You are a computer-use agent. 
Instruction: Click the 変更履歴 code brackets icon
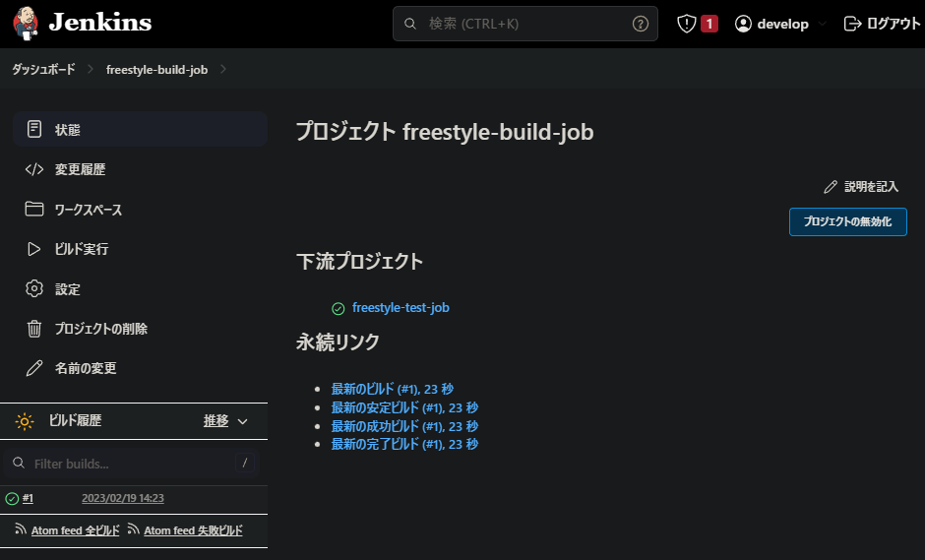tap(34, 169)
